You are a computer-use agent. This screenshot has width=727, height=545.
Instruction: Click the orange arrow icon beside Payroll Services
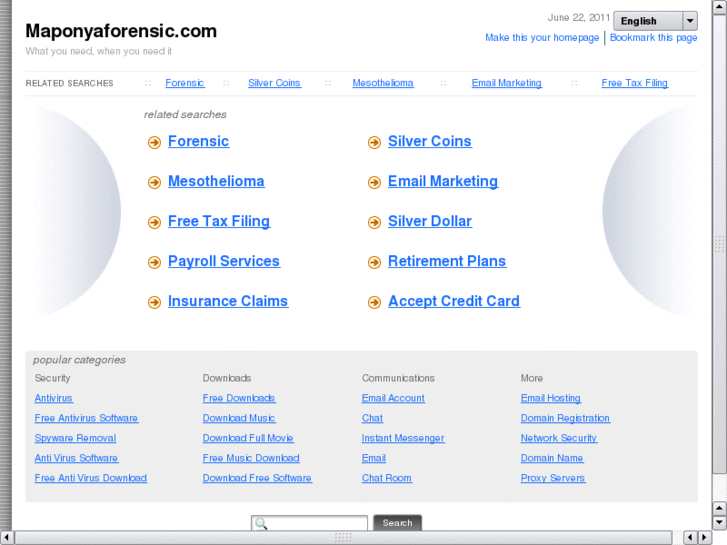point(154,263)
